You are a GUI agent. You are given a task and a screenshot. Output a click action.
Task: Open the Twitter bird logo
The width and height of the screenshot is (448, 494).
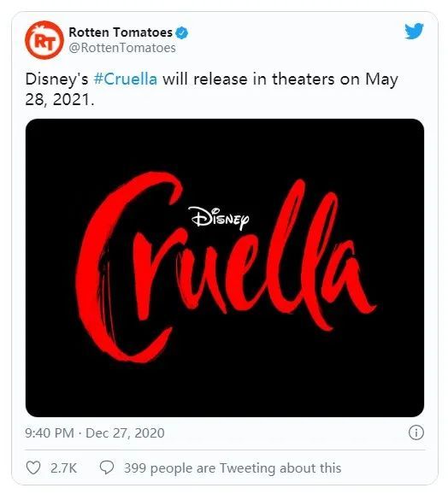pos(414,31)
